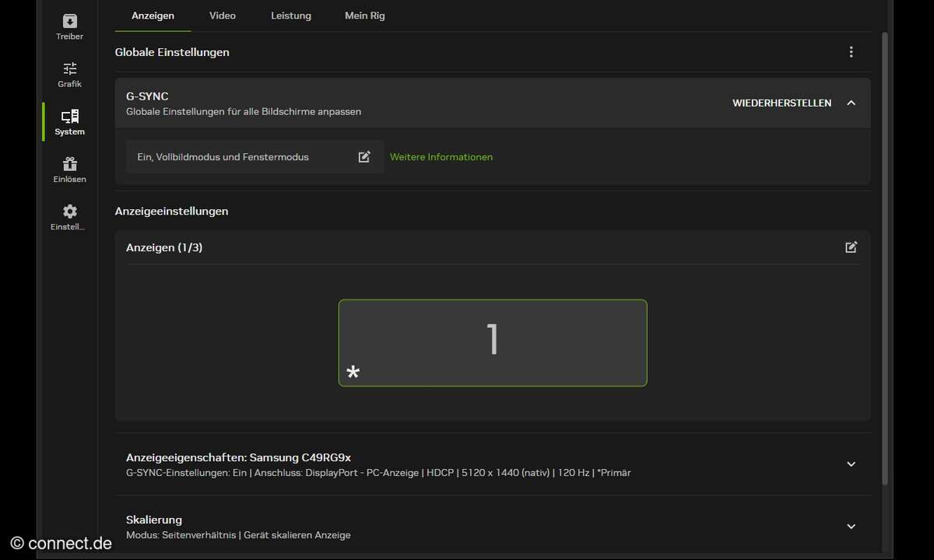Click the G-SYNC-Einstellungen details line
The image size is (934, 560).
[378, 473]
